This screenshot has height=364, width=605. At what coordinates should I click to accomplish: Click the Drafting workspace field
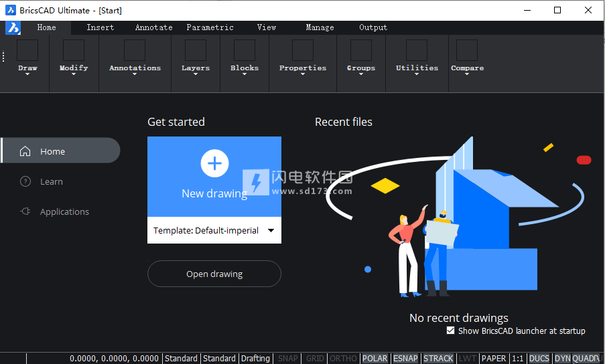coord(255,358)
